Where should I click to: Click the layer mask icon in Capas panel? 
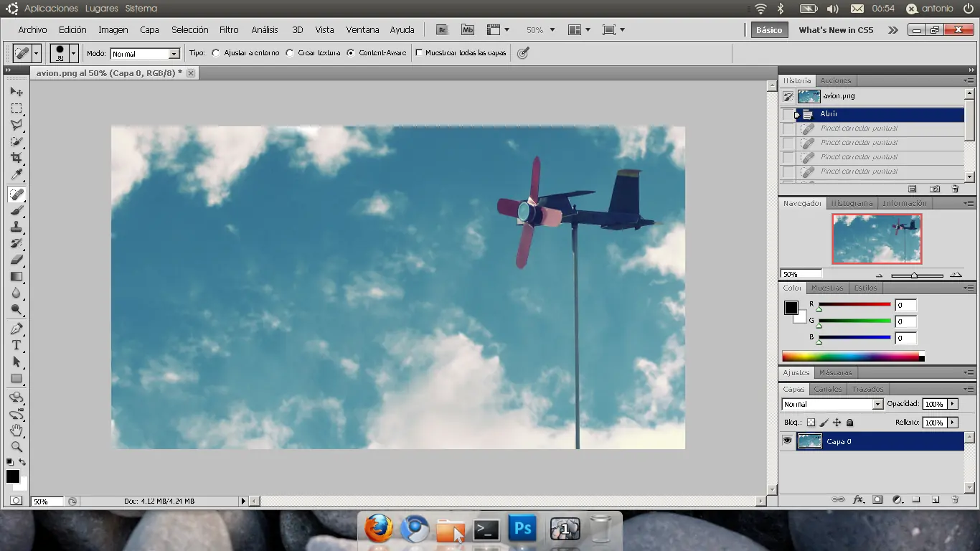click(x=877, y=499)
